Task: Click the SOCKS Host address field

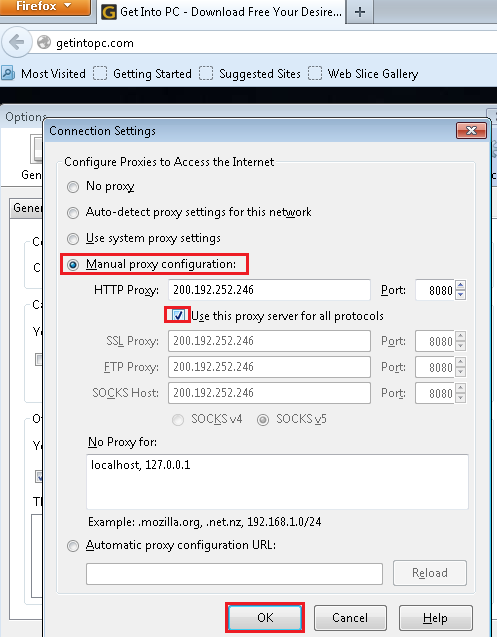Action: click(x=269, y=393)
